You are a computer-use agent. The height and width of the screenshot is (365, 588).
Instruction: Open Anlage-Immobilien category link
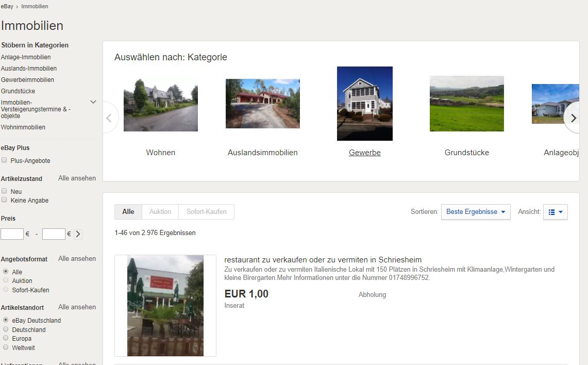(x=25, y=57)
